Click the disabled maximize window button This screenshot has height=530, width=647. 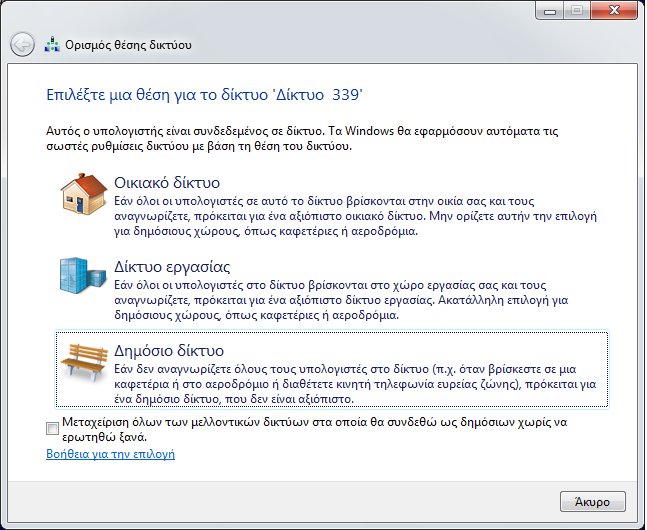[577, 10]
